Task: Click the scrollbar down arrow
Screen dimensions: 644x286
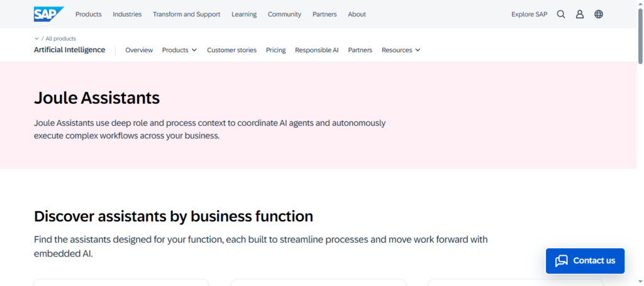Action: pos(640,282)
